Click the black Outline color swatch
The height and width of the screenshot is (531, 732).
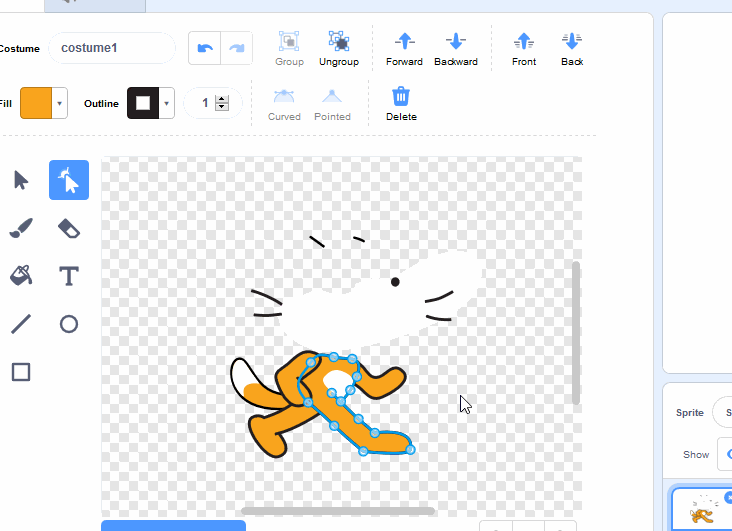[x=143, y=103]
